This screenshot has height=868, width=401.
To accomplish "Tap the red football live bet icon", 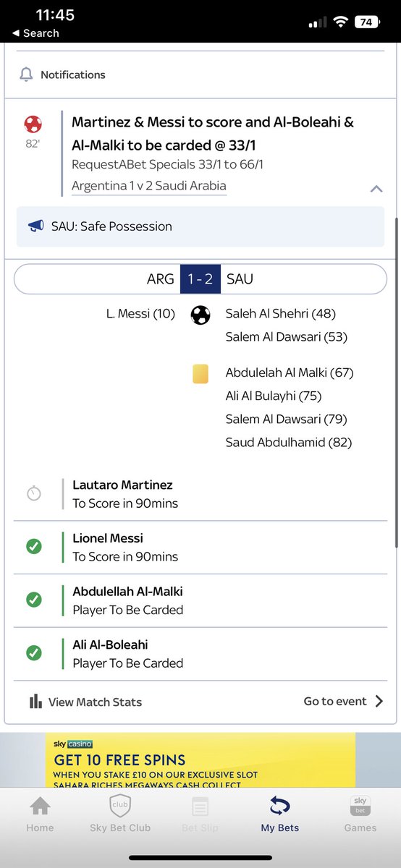I will [x=32, y=123].
